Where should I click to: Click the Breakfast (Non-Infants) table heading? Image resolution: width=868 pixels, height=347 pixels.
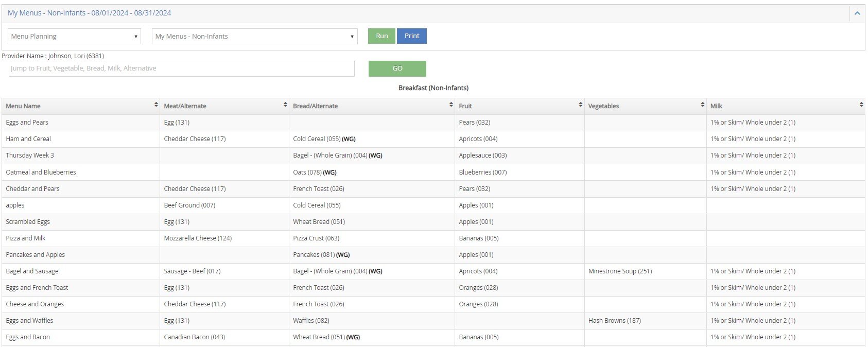(433, 88)
